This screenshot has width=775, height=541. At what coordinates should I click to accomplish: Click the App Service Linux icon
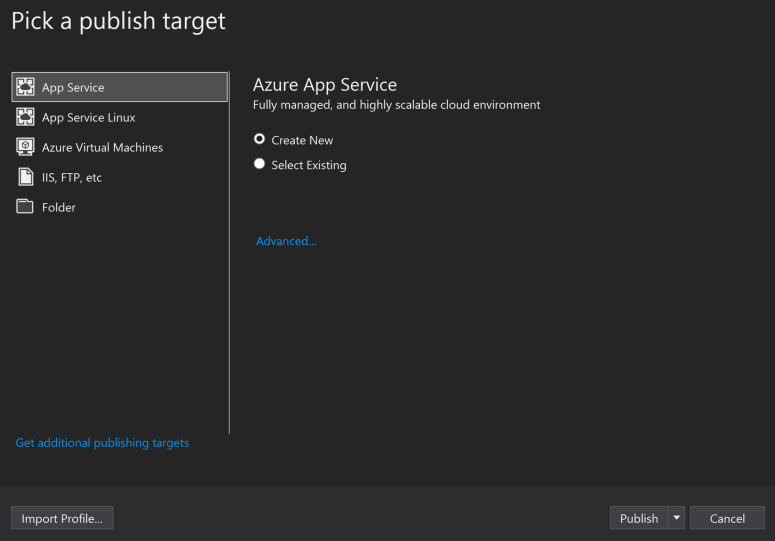coord(25,117)
